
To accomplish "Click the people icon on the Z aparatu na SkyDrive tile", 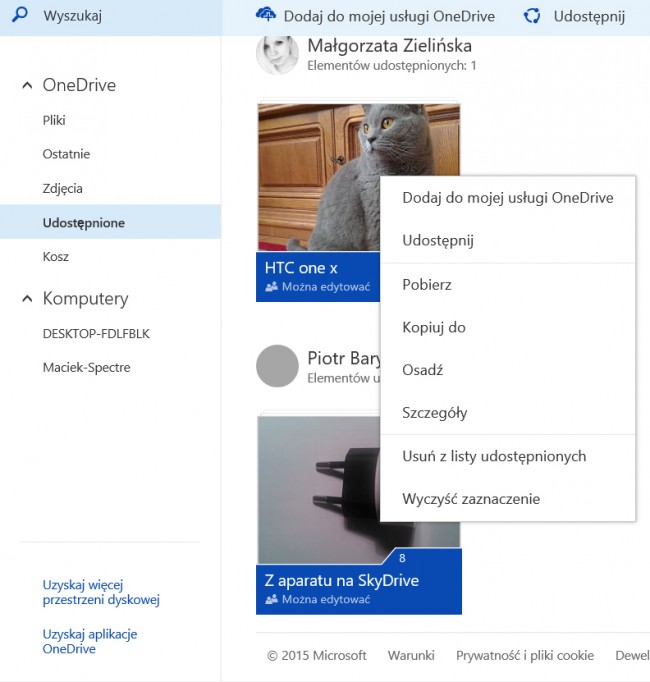I will pyautogui.click(x=271, y=599).
